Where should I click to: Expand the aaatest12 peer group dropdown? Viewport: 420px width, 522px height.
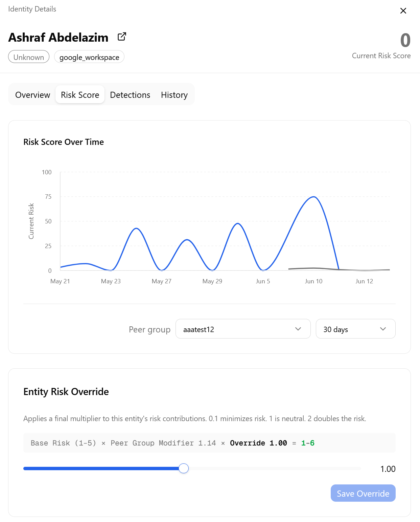243,329
